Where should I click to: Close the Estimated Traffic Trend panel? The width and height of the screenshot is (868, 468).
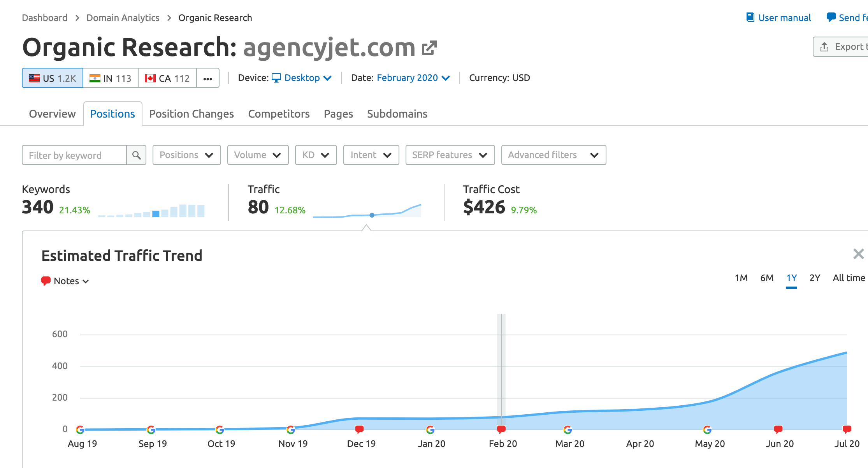(858, 254)
